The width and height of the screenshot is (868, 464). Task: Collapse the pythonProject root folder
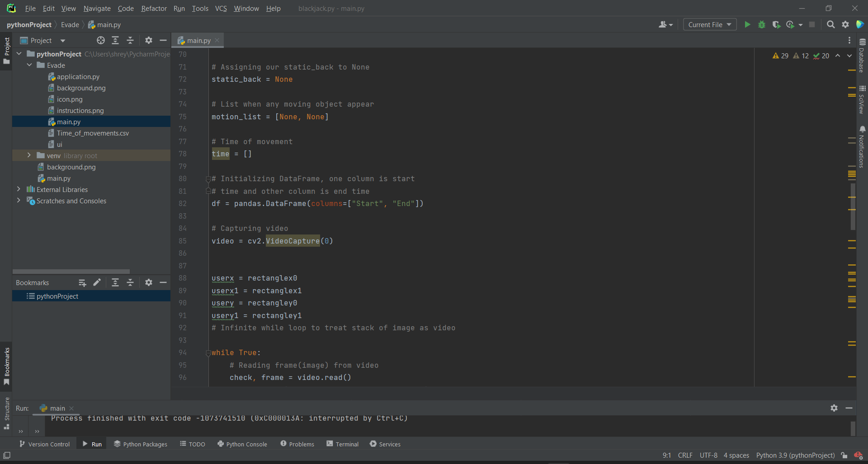tap(19, 54)
